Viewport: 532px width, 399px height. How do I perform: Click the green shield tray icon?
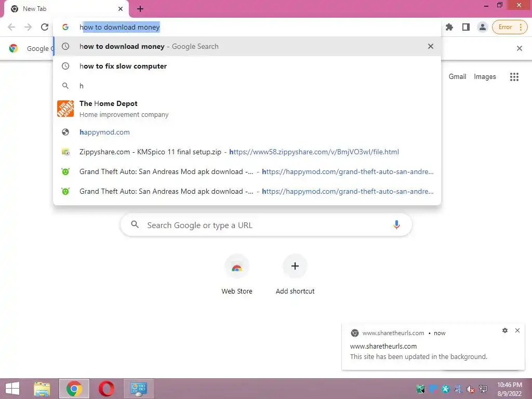420,389
